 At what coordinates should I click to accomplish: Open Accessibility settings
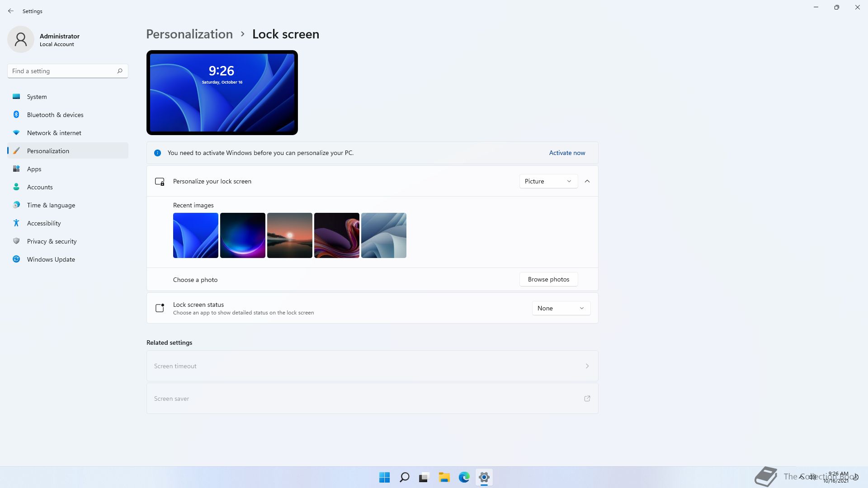(68, 223)
